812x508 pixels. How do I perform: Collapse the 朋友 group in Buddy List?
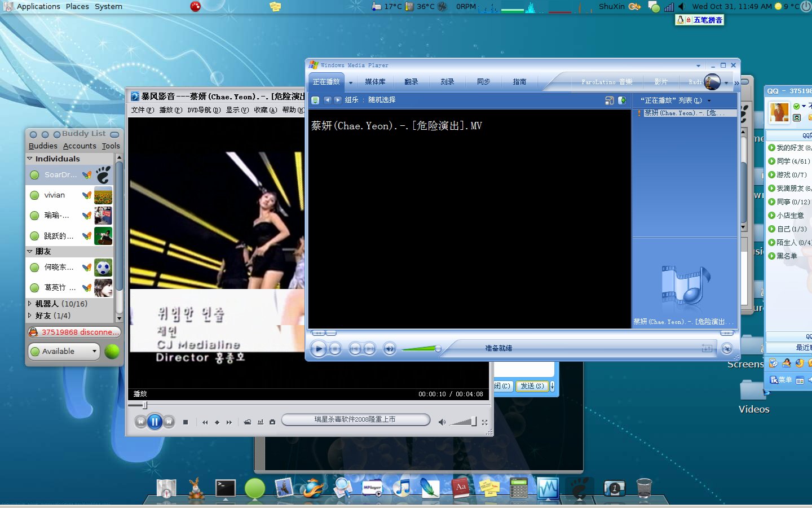pyautogui.click(x=30, y=251)
